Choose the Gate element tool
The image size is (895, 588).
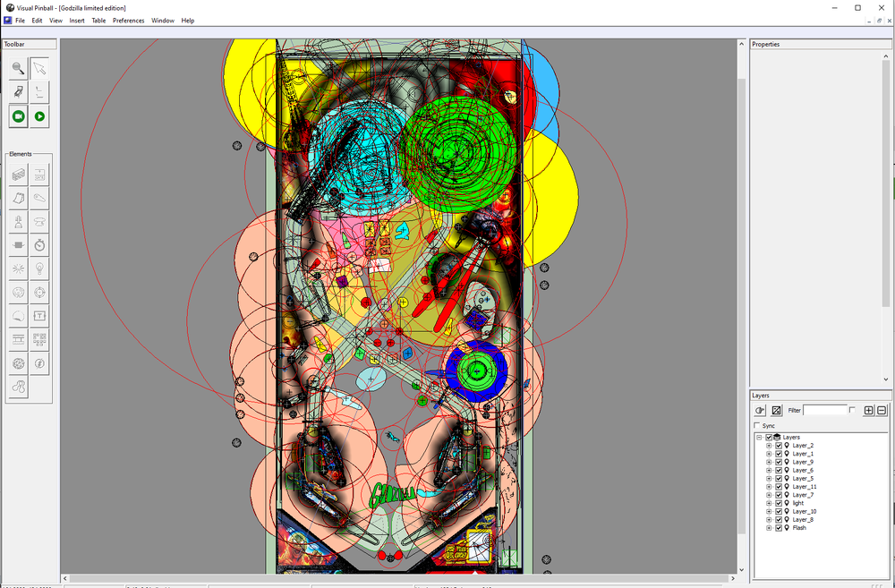click(x=39, y=175)
